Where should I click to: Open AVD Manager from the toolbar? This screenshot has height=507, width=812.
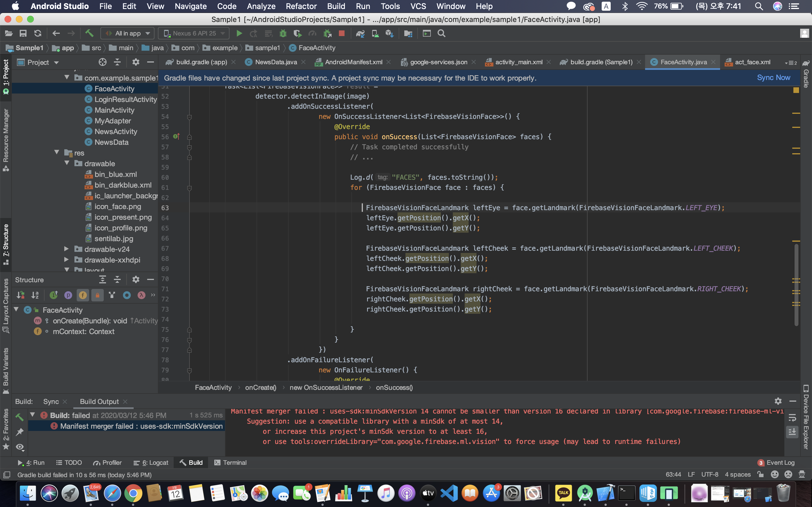click(x=375, y=33)
